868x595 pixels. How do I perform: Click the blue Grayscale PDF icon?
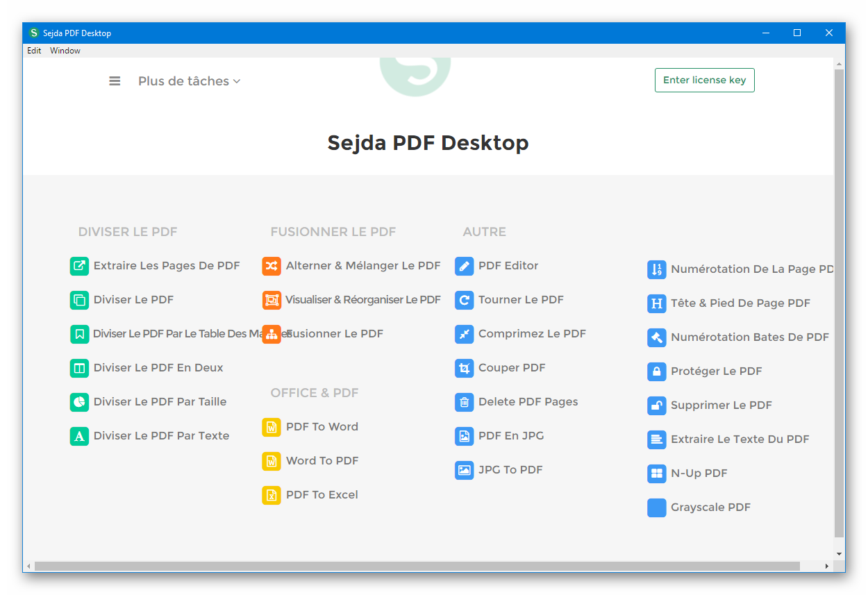click(x=656, y=508)
